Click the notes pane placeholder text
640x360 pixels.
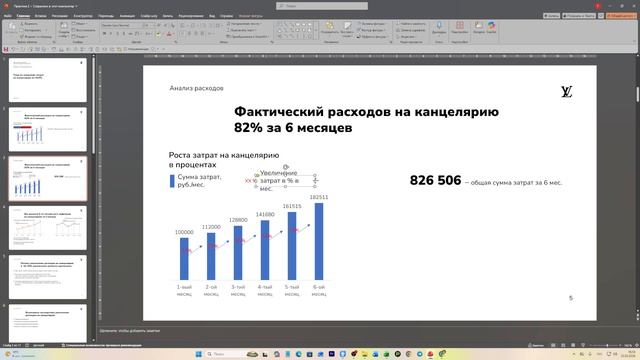click(x=130, y=331)
